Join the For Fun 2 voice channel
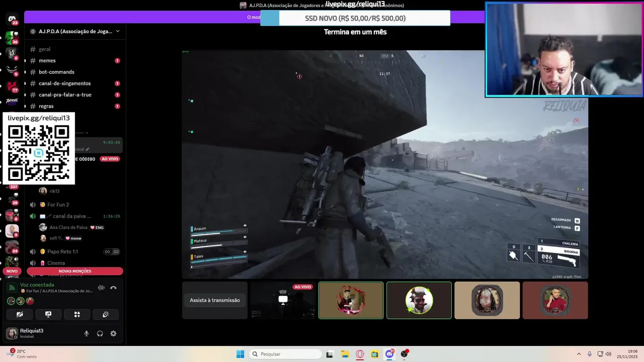The image size is (644, 362). coord(75,205)
